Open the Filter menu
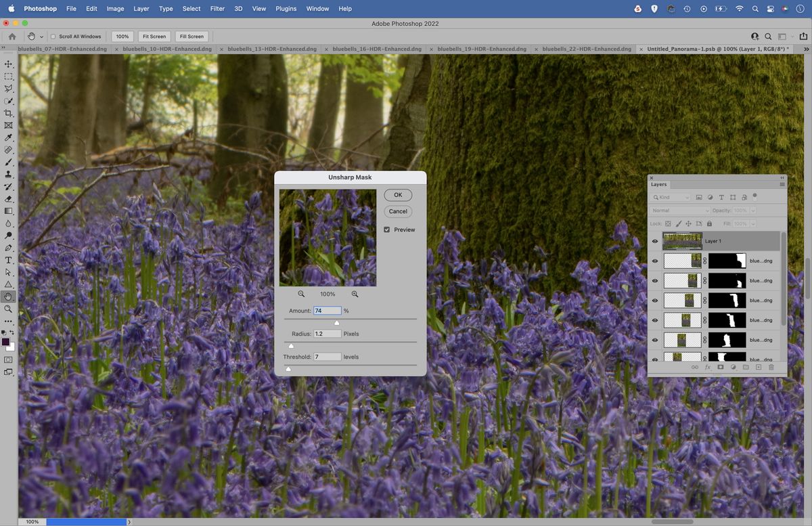The width and height of the screenshot is (812, 526). point(217,9)
